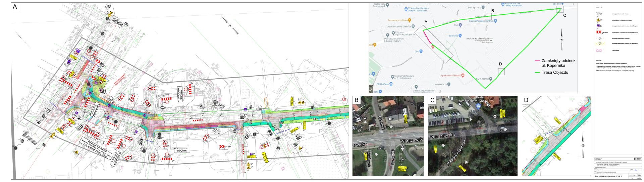The image size is (644, 182).
Task: Select the Zarząd Dróg Powiatowych pin
Action: 387,5
